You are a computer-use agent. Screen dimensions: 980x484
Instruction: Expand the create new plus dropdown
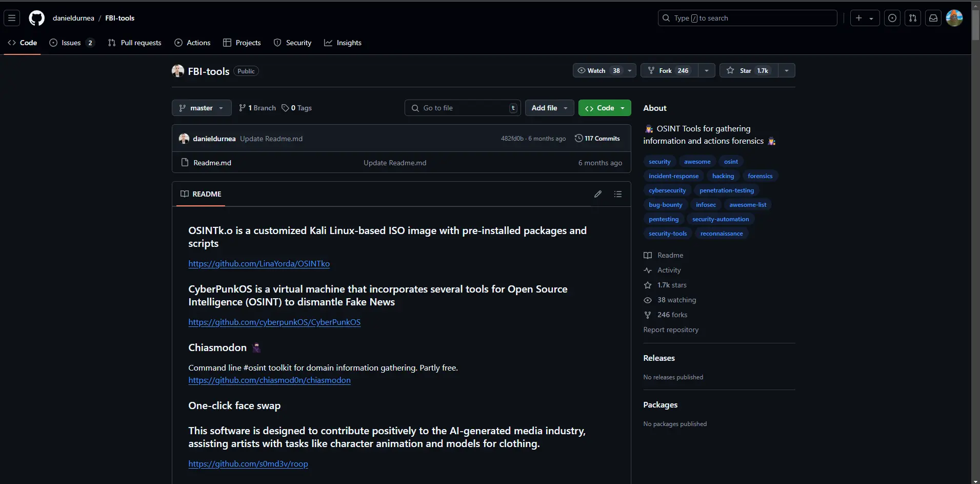pos(865,18)
